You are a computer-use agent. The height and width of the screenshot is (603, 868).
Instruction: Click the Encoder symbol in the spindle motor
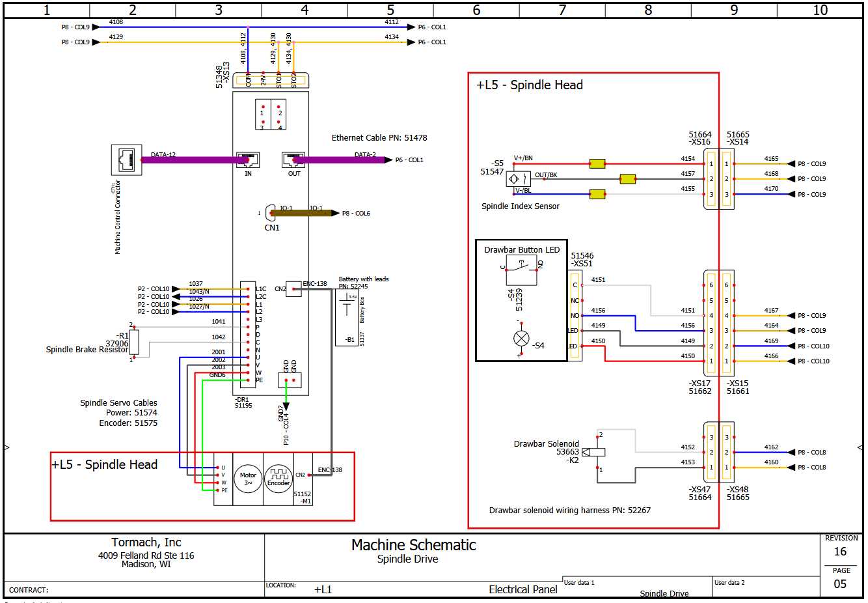(x=278, y=479)
